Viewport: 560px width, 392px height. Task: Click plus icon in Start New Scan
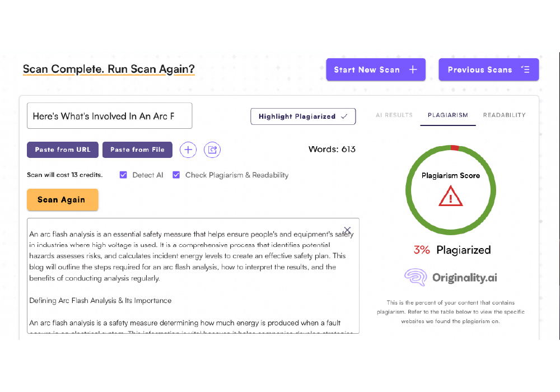(x=413, y=69)
